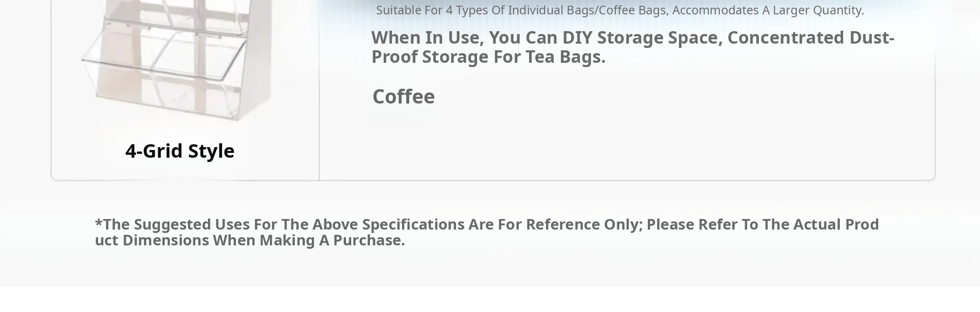980x312 pixels.
Task: Select the "4-Grid Style" label
Action: point(180,151)
